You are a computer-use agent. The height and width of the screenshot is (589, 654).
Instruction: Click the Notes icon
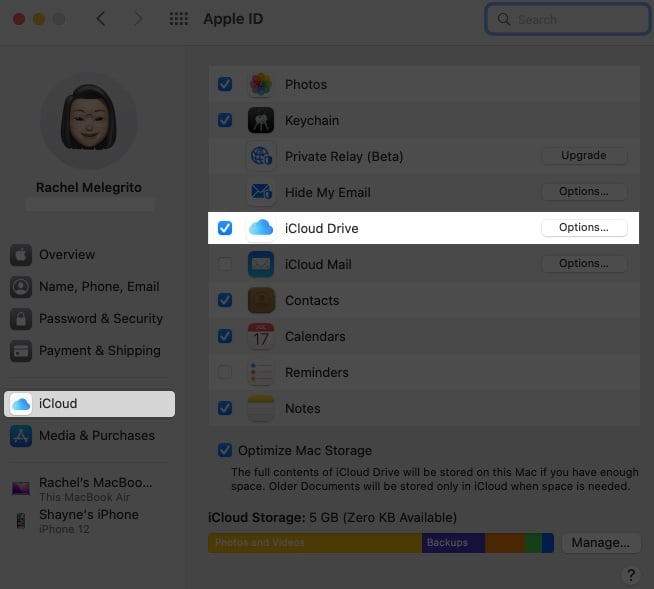coord(261,408)
